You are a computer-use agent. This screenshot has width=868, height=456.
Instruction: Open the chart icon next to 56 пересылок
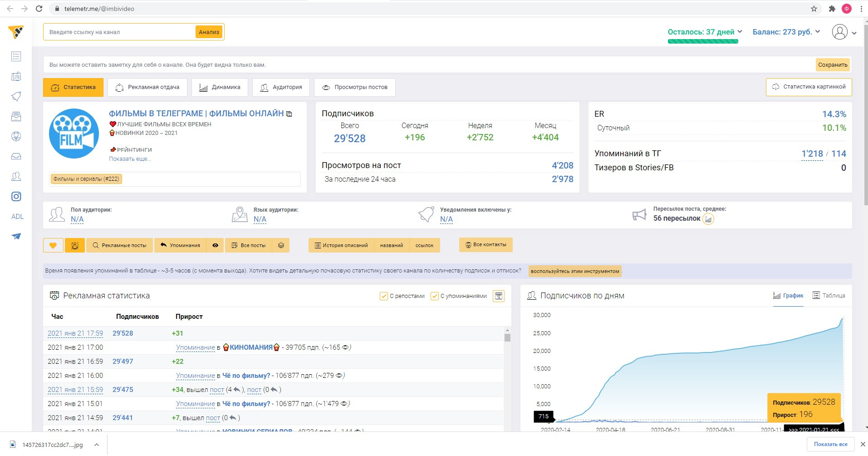[708, 219]
